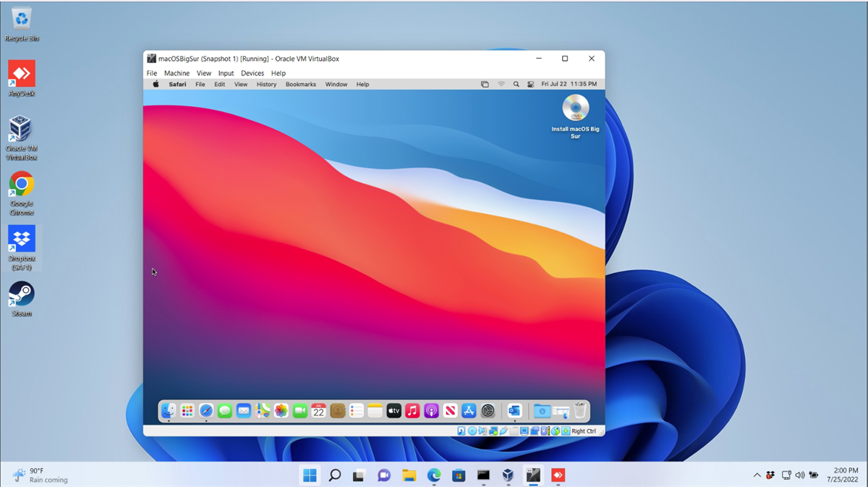Open the Music app in dock

412,411
